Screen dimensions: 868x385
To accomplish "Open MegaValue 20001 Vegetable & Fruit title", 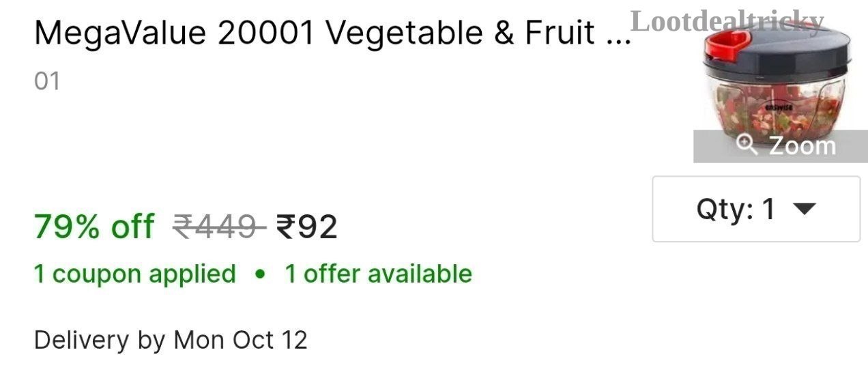I will pos(332,32).
